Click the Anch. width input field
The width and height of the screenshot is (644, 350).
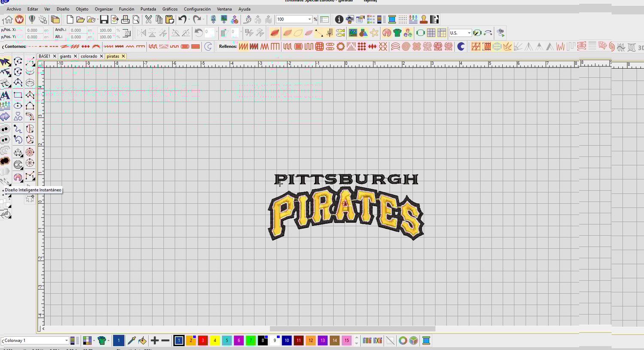pyautogui.click(x=77, y=30)
